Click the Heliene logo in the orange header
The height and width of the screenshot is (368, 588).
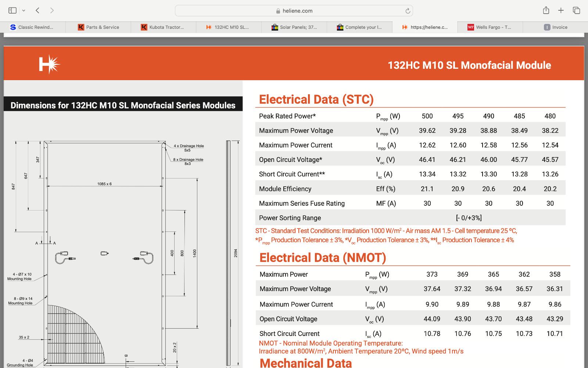pos(50,64)
